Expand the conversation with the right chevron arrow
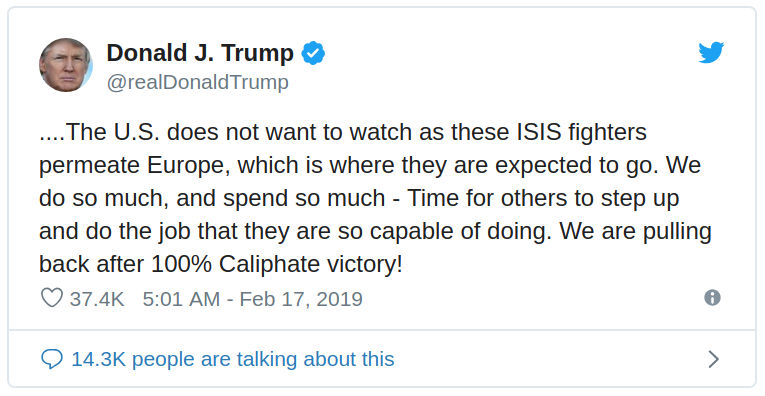Viewport: 765px width, 396px height. click(713, 359)
